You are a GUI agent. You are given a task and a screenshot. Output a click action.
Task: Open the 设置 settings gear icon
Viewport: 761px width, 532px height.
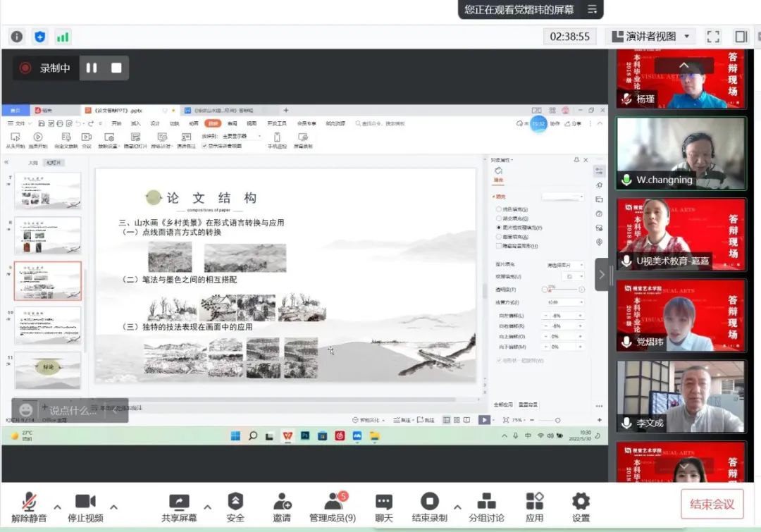581,502
